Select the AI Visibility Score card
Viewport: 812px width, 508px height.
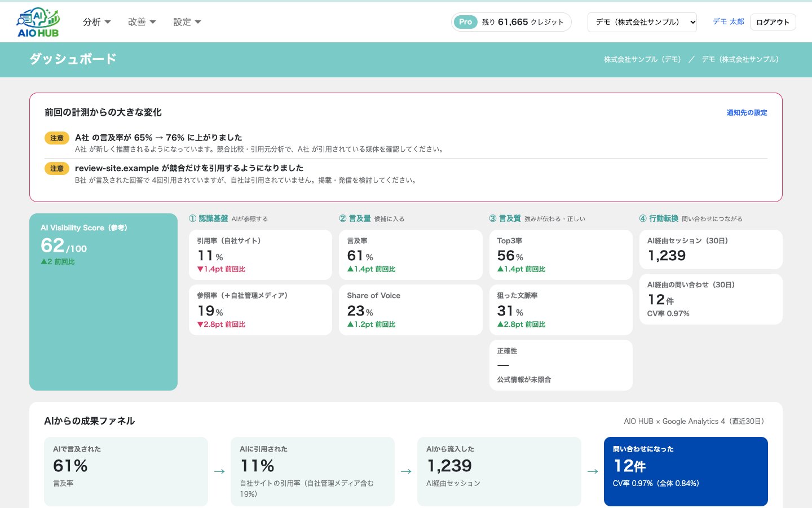(103, 302)
